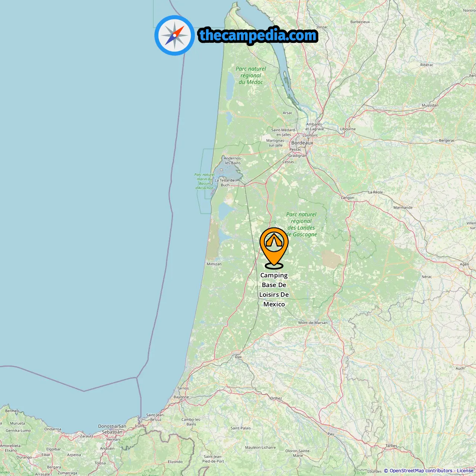Click the blue compass logo icon
The width and height of the screenshot is (476, 476).
point(174,36)
